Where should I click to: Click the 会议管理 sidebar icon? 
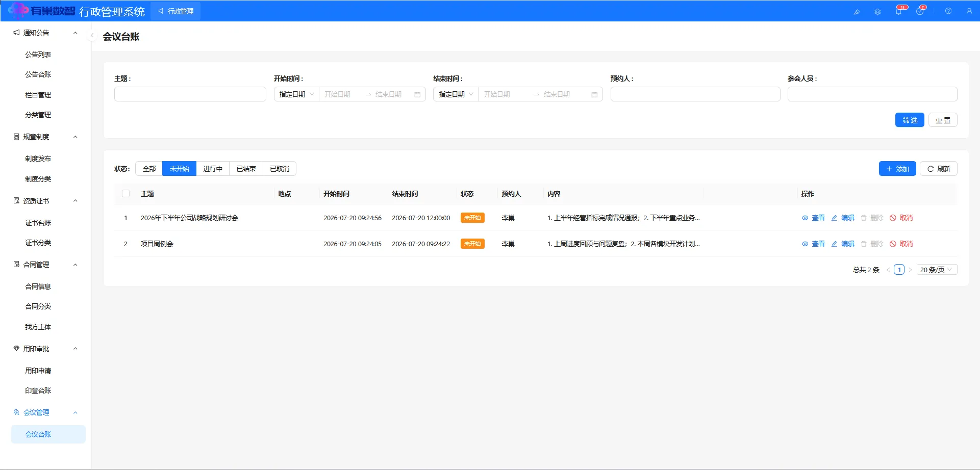16,412
